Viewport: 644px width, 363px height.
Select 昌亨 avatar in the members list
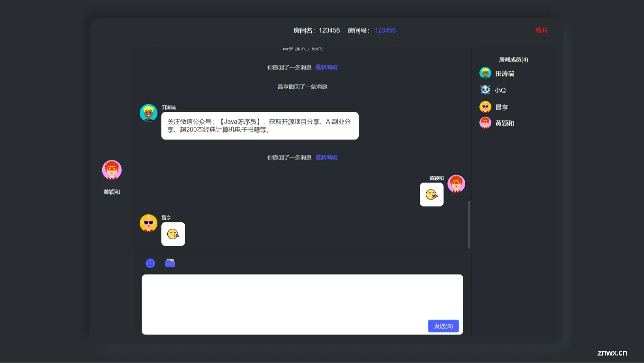[x=485, y=107]
